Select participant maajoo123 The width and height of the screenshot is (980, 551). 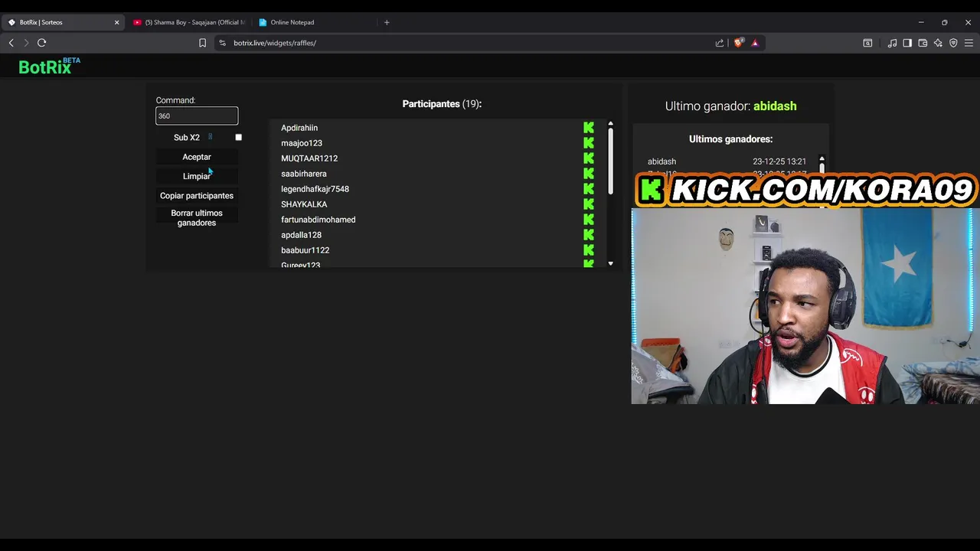pos(302,143)
